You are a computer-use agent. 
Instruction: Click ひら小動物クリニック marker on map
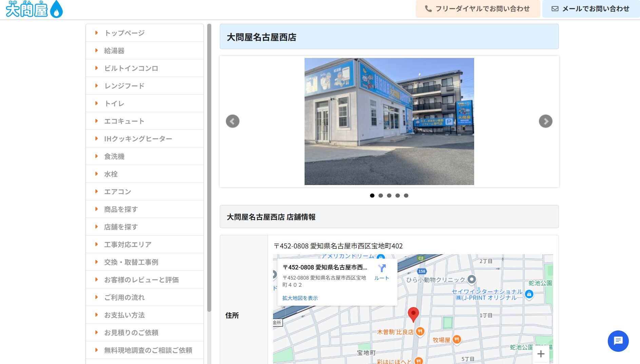pyautogui.click(x=472, y=280)
